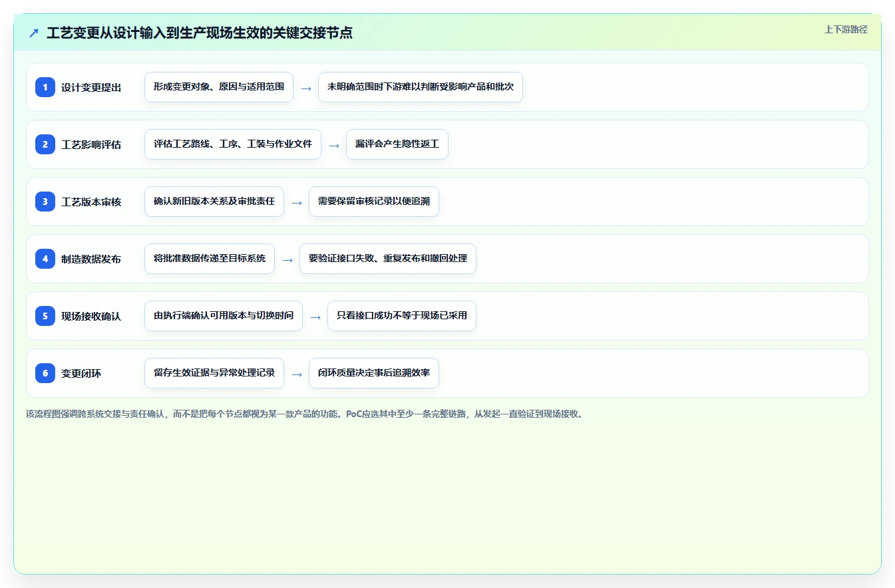This screenshot has height=588, width=895.
Task: Choose the 要验证接口失败、重复发布和撤回处理 box
Action: click(388, 259)
